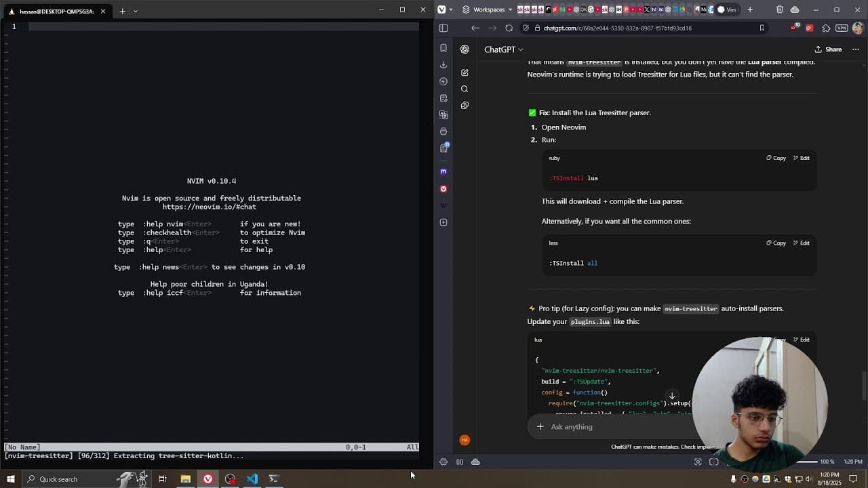The width and height of the screenshot is (868, 488).
Task: Open Visual Studio Code from taskbar
Action: [252, 479]
